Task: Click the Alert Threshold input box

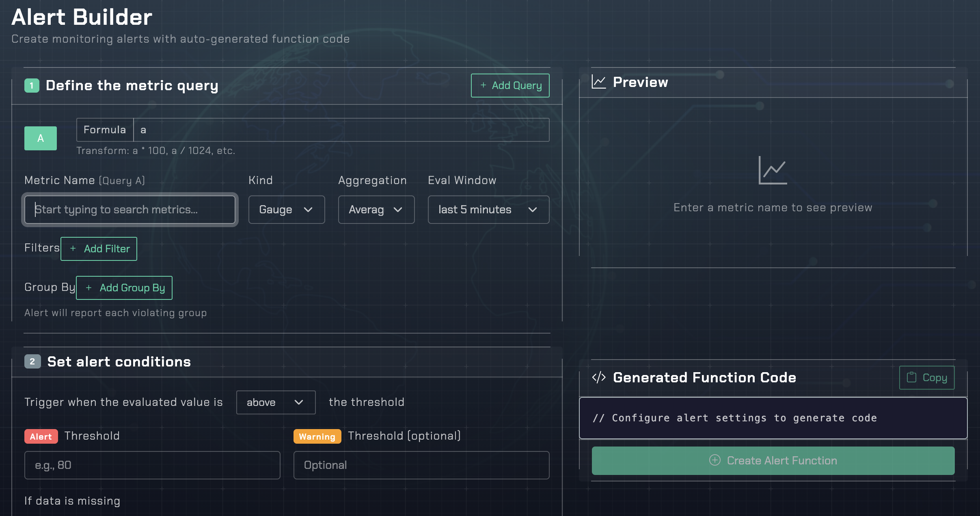Action: point(152,465)
